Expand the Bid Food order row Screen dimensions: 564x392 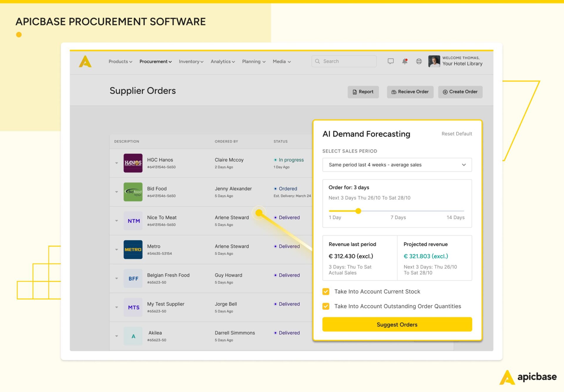point(117,192)
